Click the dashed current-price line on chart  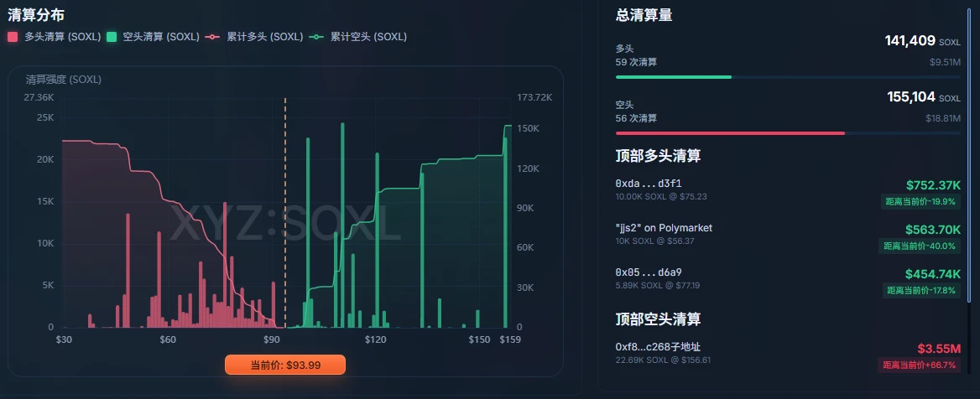[x=285, y=212]
